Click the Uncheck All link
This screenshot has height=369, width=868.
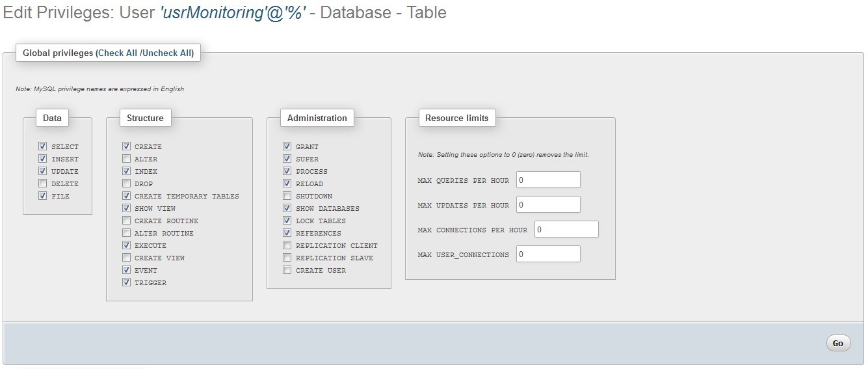(167, 53)
